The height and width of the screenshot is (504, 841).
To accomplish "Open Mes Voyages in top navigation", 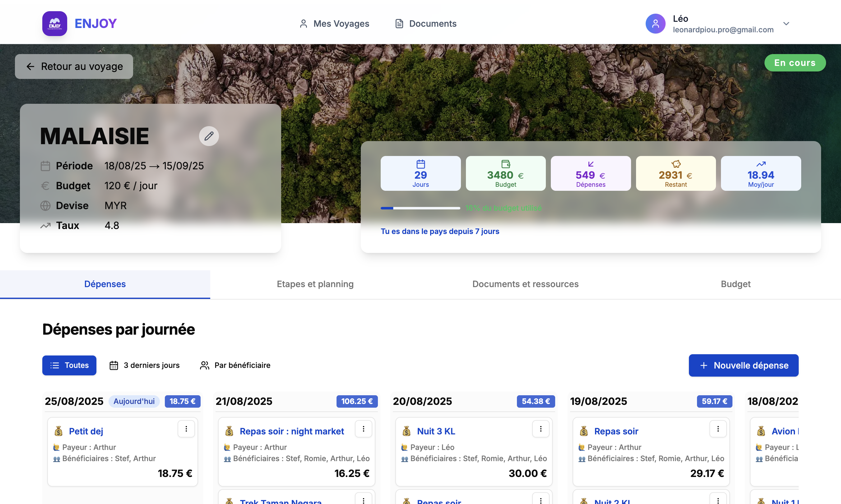I will click(x=334, y=23).
